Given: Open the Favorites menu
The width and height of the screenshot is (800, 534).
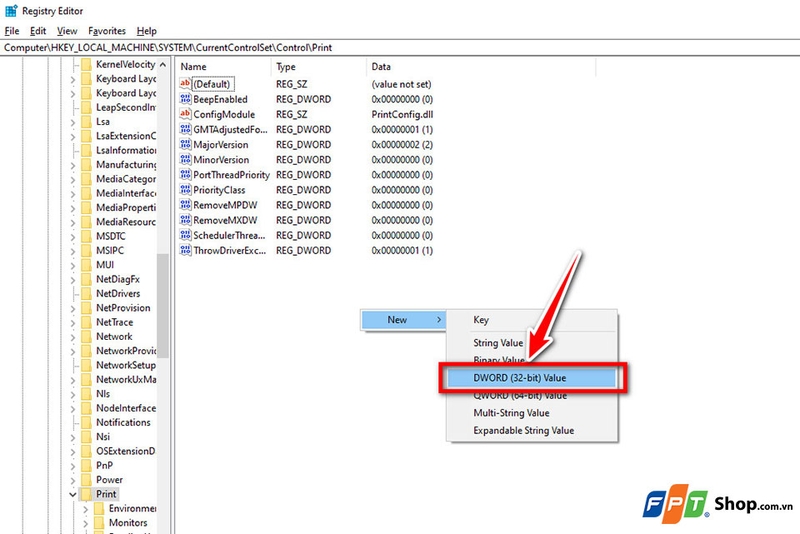Looking at the screenshot, I should (107, 31).
